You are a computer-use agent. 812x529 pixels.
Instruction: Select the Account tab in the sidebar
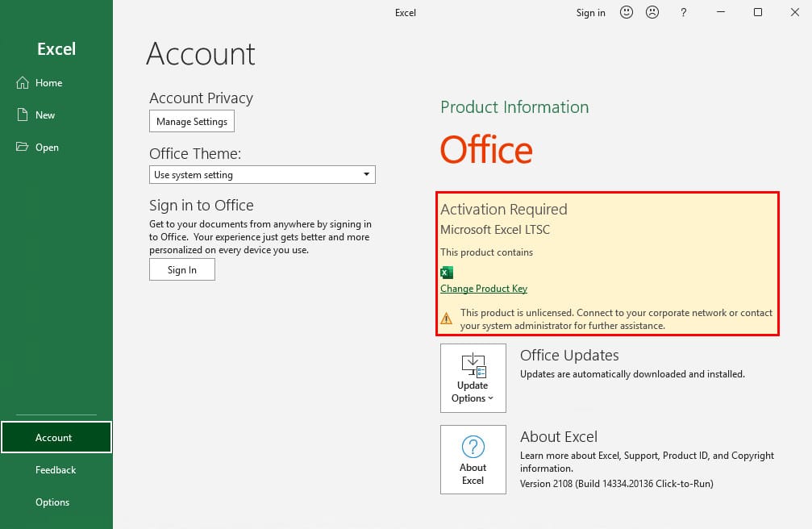pos(56,437)
